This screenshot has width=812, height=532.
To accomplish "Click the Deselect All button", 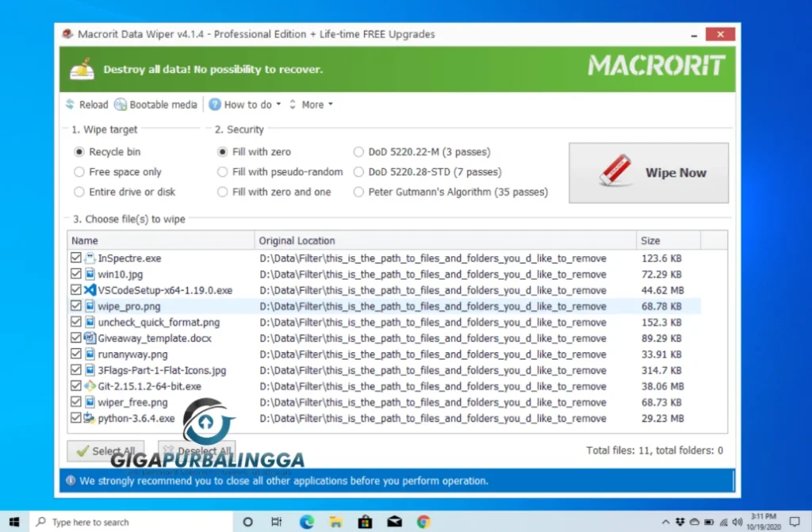I will [197, 450].
